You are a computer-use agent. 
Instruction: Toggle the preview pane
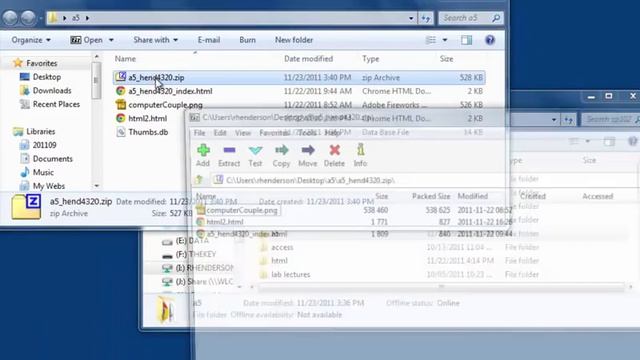[467, 40]
